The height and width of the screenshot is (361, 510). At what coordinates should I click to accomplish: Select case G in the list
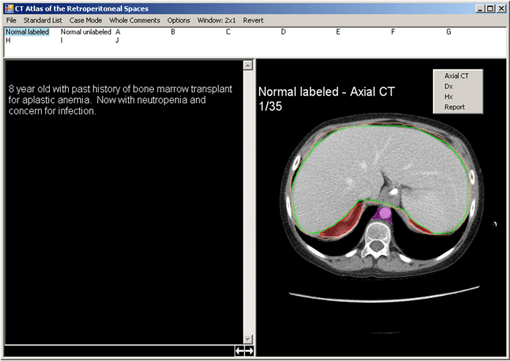449,32
